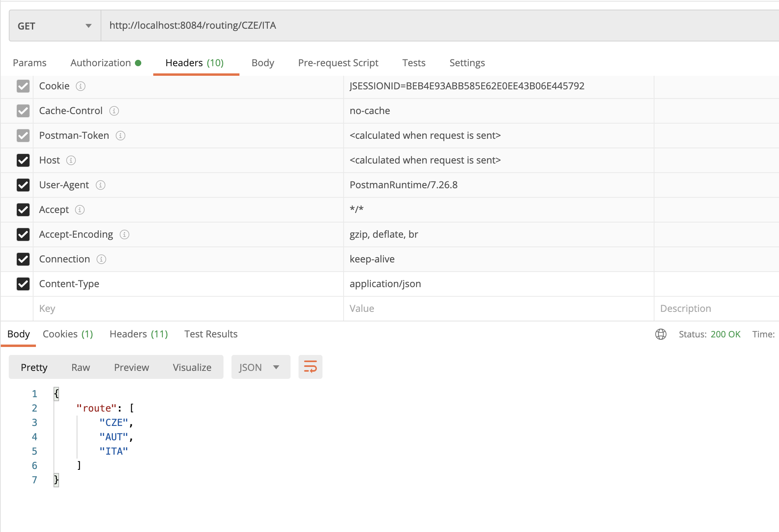Open the Cookie header info tooltip
Screen dimensions: 779x532
tap(81, 86)
